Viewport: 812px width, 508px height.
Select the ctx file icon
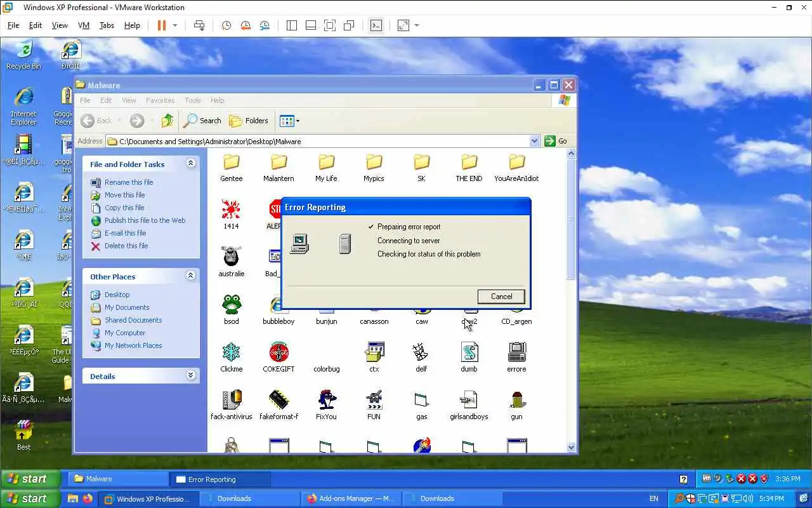point(374,352)
